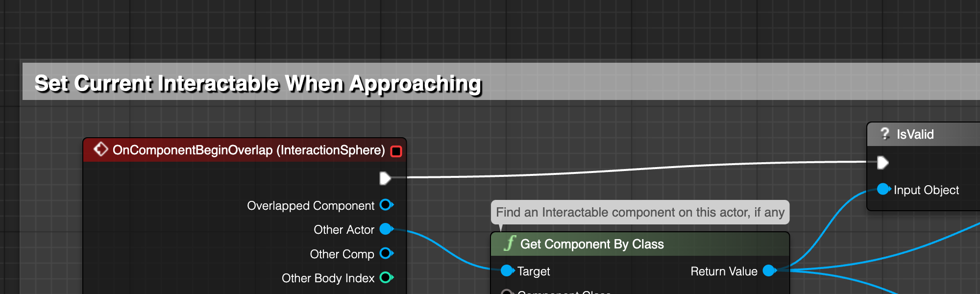980x294 pixels.
Task: Select the Get Component By Class node title
Action: [592, 244]
